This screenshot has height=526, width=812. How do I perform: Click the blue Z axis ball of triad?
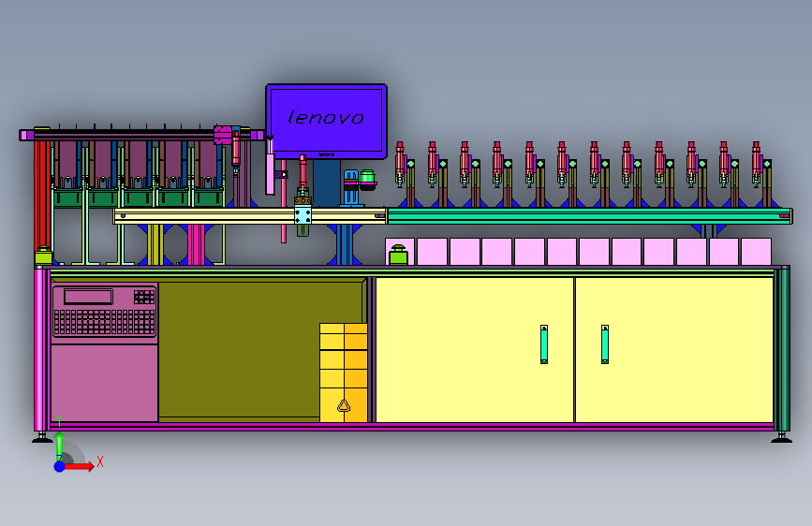pos(60,466)
